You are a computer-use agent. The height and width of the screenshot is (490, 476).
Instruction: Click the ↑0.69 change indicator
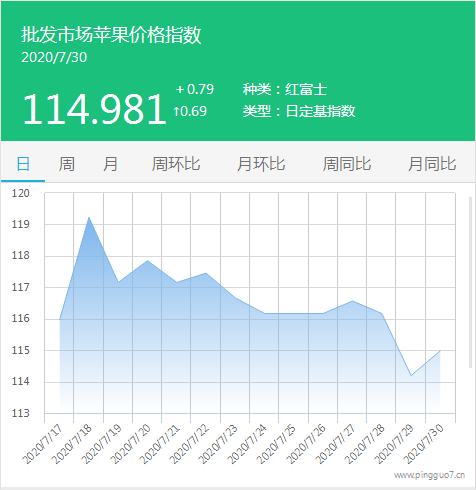tap(190, 111)
